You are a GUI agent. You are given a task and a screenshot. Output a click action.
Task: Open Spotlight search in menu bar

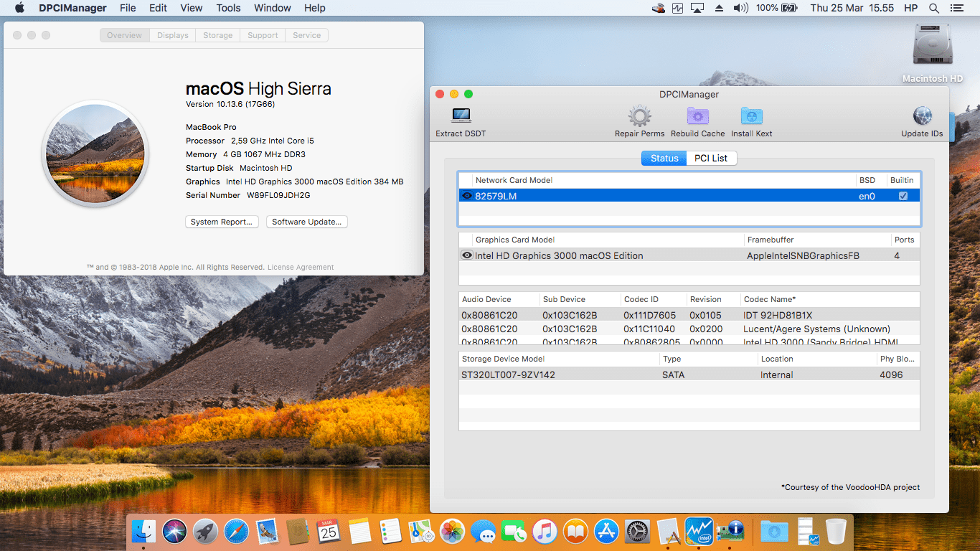click(933, 8)
